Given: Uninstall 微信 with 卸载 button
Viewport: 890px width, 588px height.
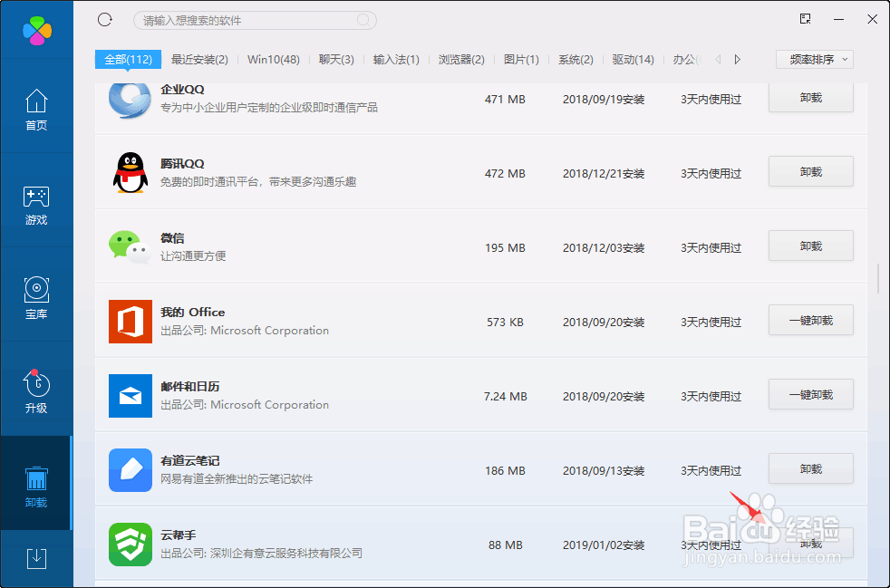Looking at the screenshot, I should 810,246.
